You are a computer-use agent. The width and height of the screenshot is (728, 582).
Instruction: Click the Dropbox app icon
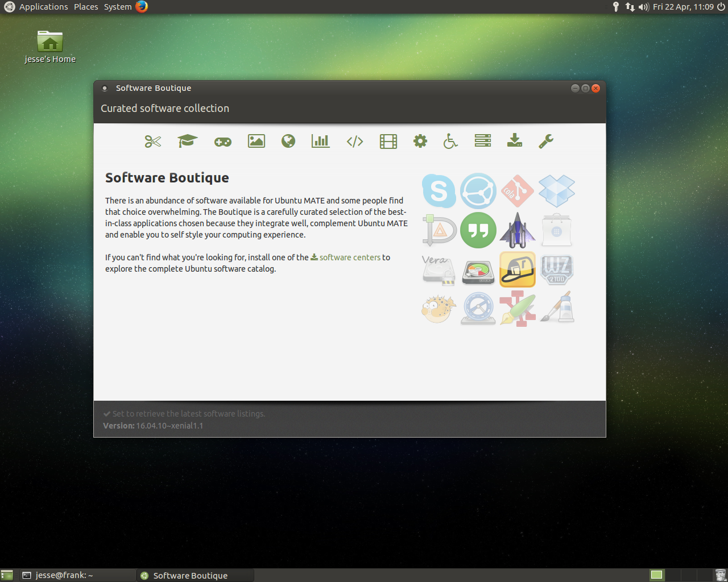click(x=557, y=191)
